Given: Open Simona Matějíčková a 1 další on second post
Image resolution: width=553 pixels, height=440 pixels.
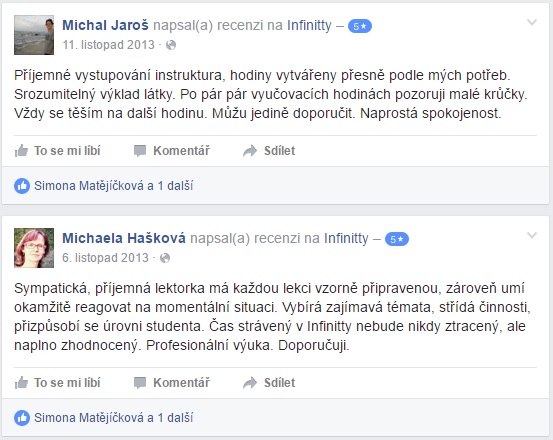Looking at the screenshot, I should 114,418.
